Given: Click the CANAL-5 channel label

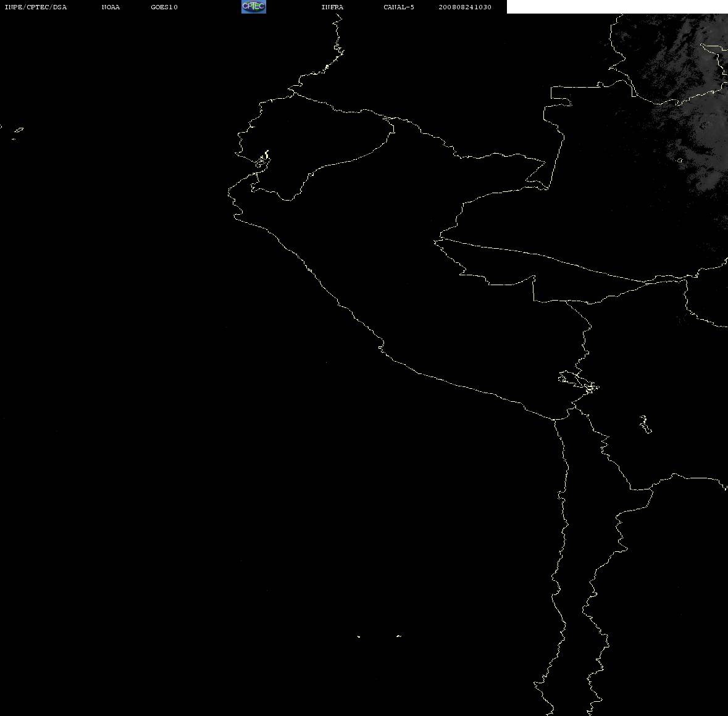Looking at the screenshot, I should pyautogui.click(x=399, y=7).
